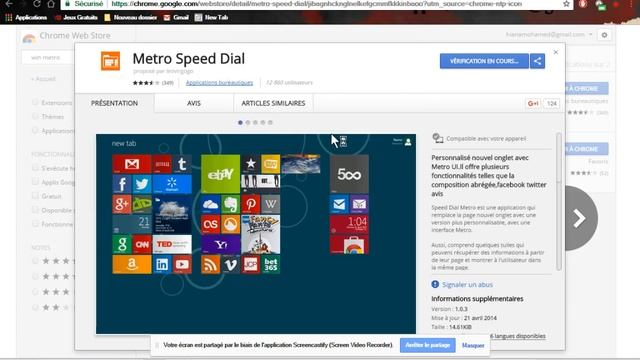Bookmark this page with the star icon

point(566,4)
